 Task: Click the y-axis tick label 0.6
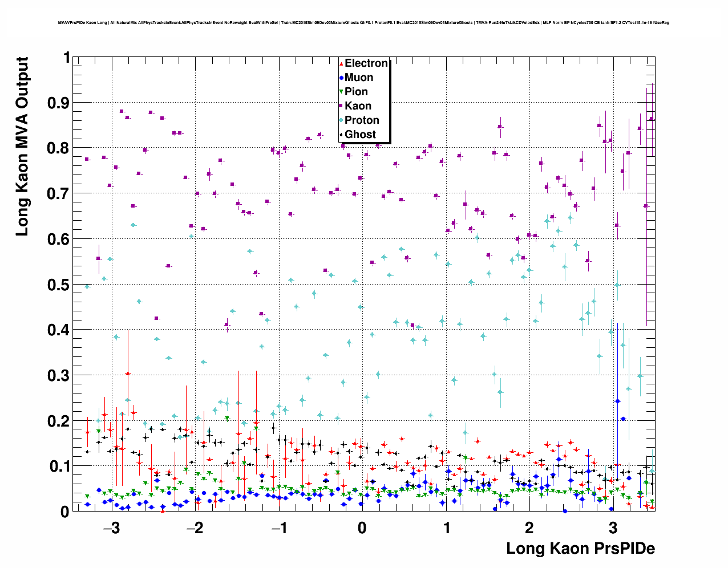pos(58,240)
